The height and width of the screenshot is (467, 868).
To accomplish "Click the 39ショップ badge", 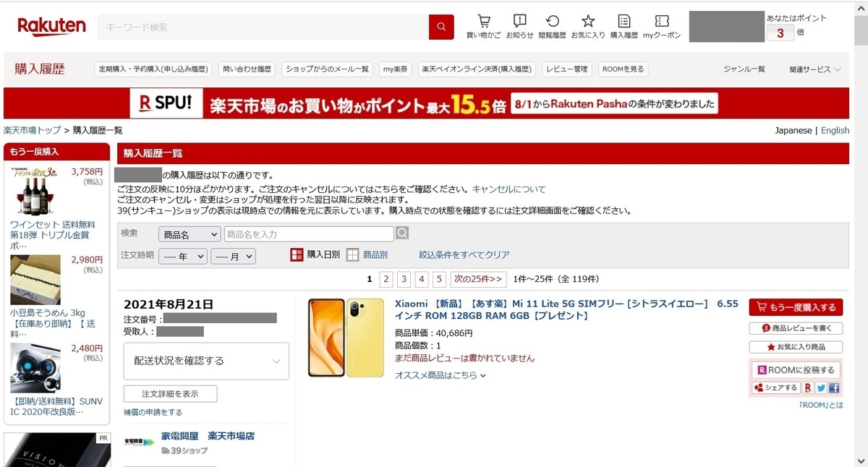I will pyautogui.click(x=184, y=451).
